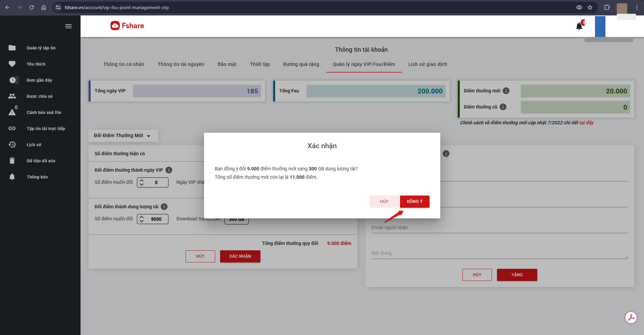Bookmark this page with the star icon
644x335 pixels.
point(590,7)
